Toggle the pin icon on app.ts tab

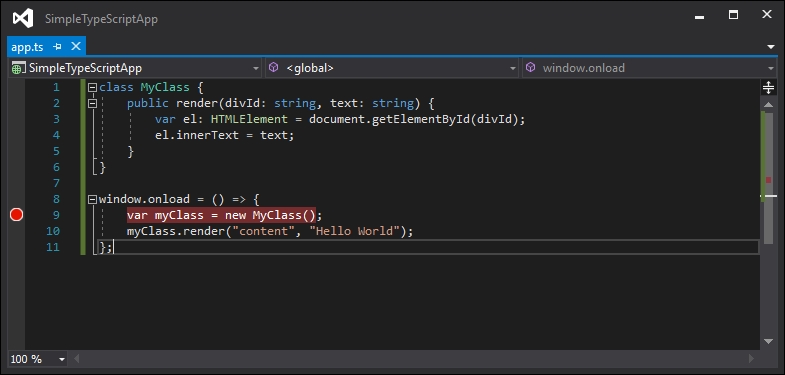click(57, 47)
